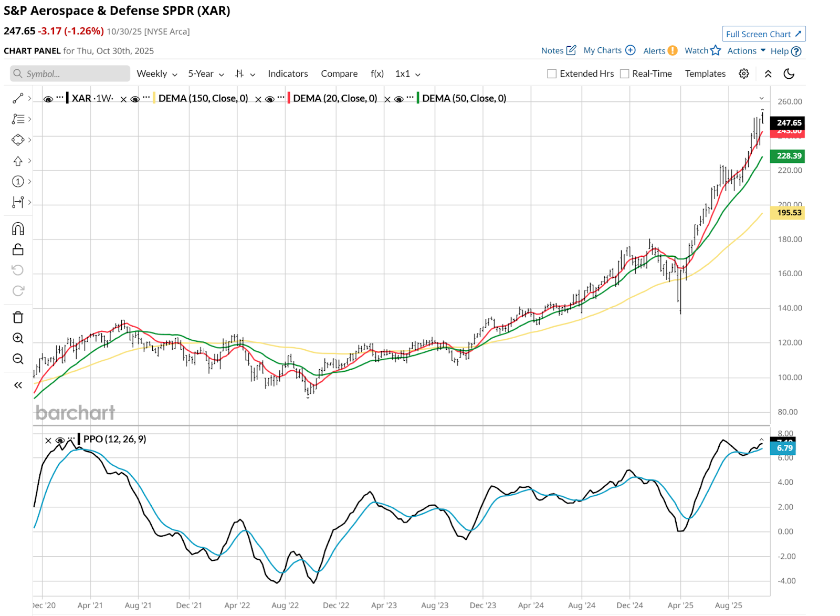
Task: Select the numbered annotation tool
Action: (x=18, y=181)
